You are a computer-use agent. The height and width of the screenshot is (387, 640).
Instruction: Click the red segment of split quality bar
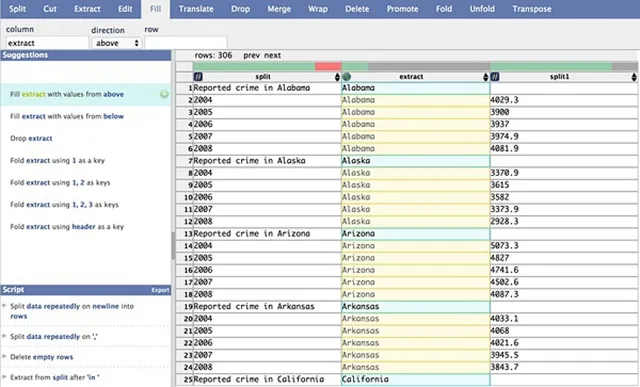click(x=328, y=66)
